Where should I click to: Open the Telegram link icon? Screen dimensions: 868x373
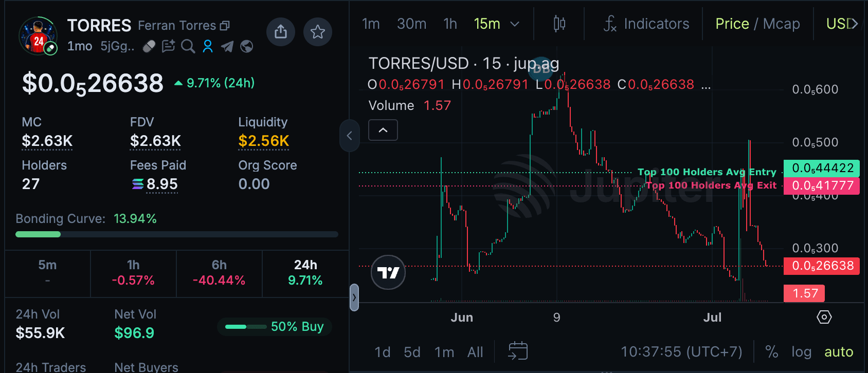pos(227,47)
